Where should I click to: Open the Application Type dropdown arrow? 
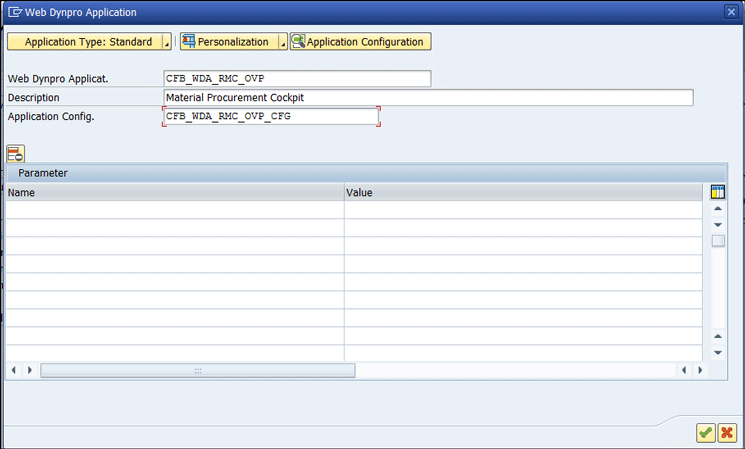pos(167,42)
